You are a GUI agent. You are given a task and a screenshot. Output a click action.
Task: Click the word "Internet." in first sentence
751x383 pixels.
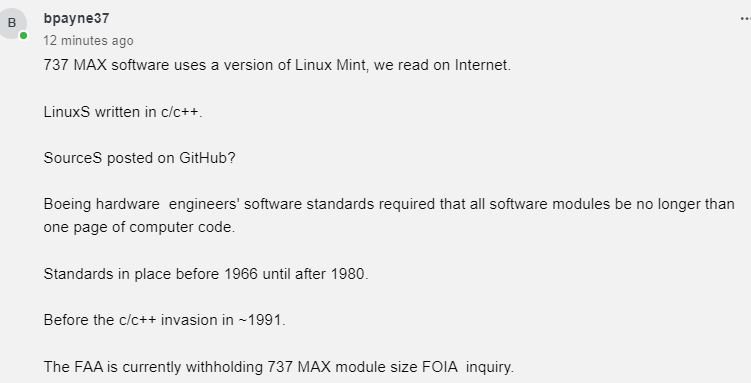[483, 65]
